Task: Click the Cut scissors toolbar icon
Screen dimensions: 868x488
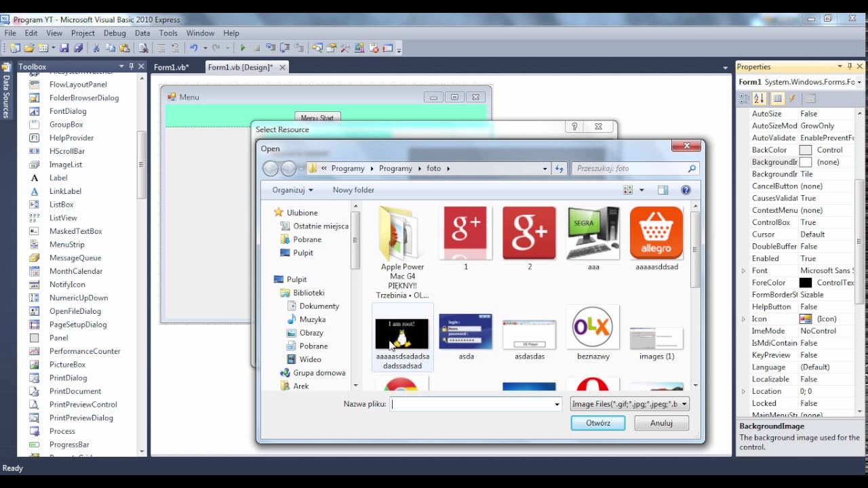Action: (96, 48)
